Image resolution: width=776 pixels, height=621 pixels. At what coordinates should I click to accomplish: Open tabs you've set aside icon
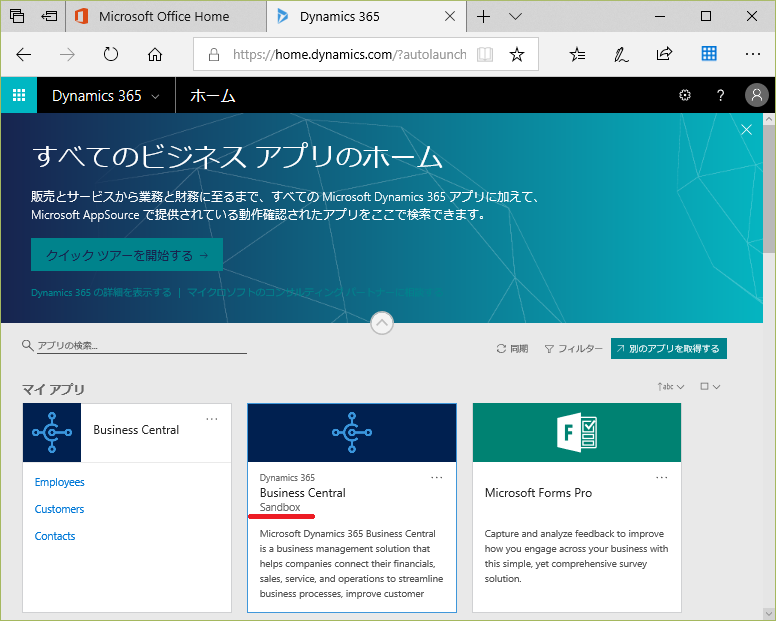[x=17, y=16]
